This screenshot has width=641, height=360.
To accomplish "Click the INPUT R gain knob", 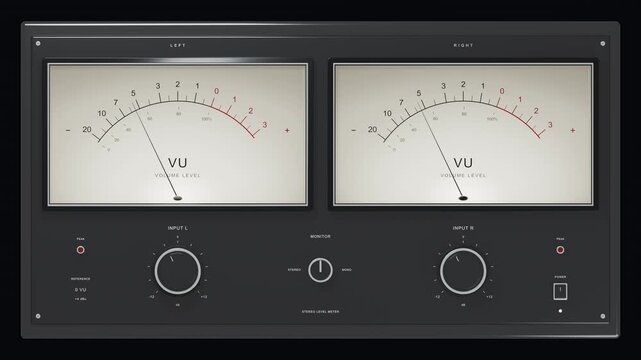I will 463,271.
